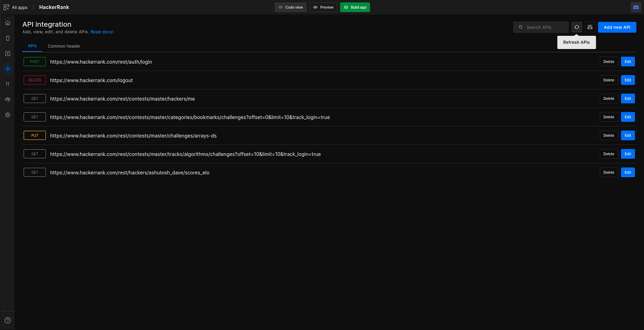Delete the logout API entry
Image resolution: width=644 pixels, height=330 pixels.
pyautogui.click(x=609, y=80)
